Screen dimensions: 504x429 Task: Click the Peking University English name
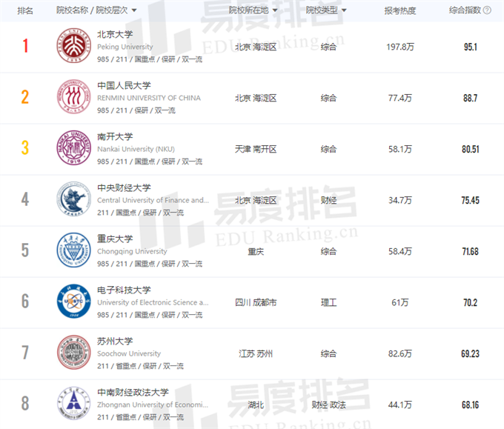125,47
